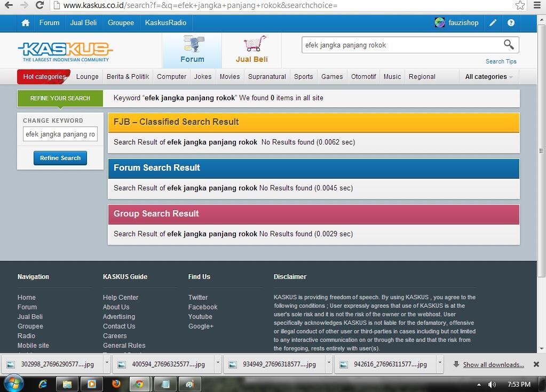
Task: Open the media player taskbar icon
Action: pos(92,384)
